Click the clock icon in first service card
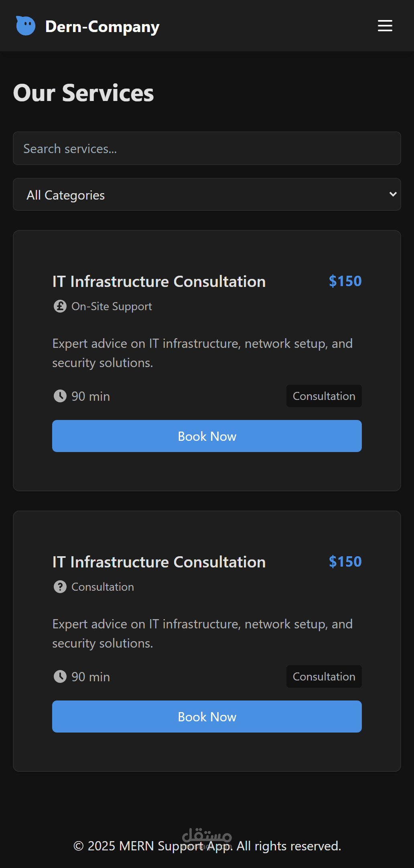 coord(60,396)
